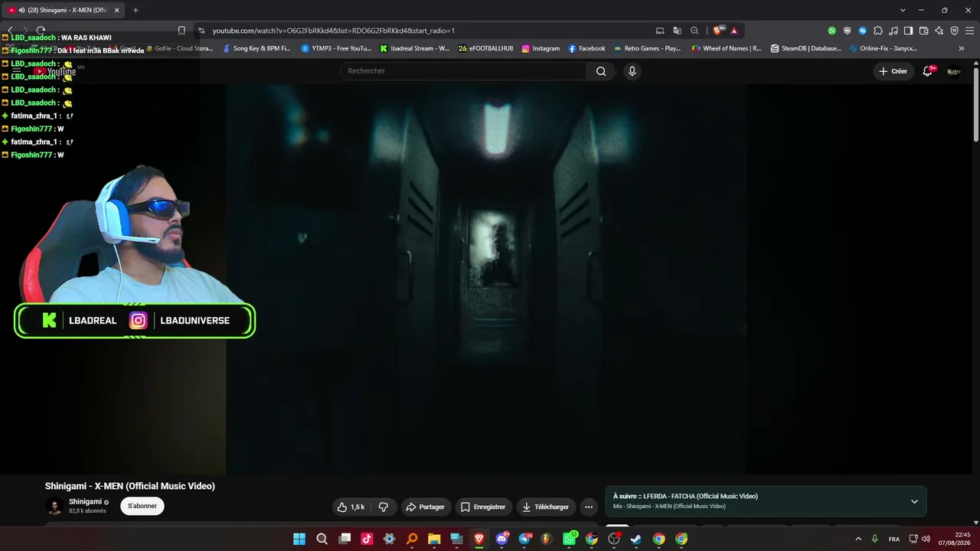Show more bookmarks with the double chevron

point(962,48)
